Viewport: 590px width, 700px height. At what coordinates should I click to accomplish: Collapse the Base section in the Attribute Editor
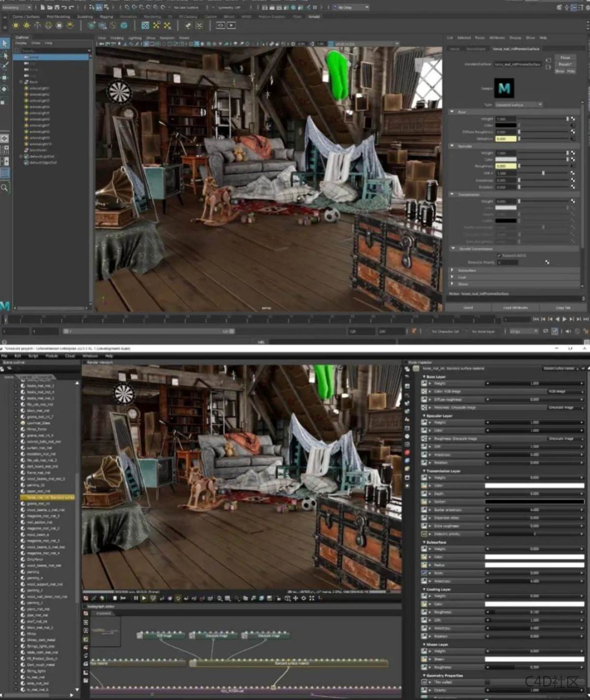pos(453,112)
